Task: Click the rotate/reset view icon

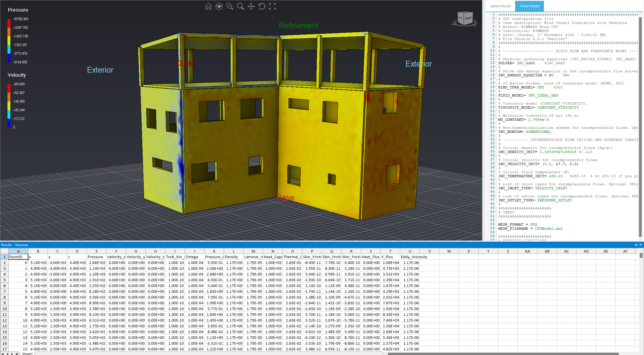Action: 262,6
